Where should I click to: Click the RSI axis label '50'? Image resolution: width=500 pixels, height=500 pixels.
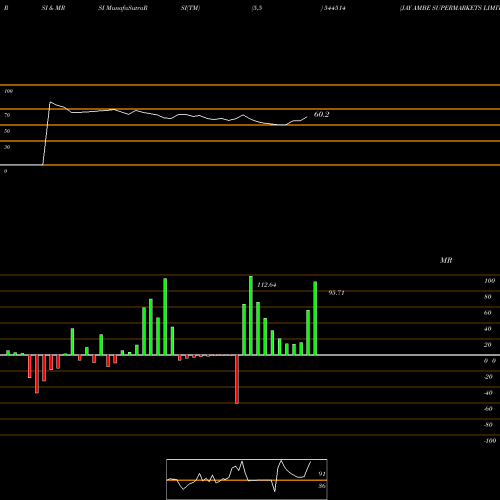coord(7,131)
